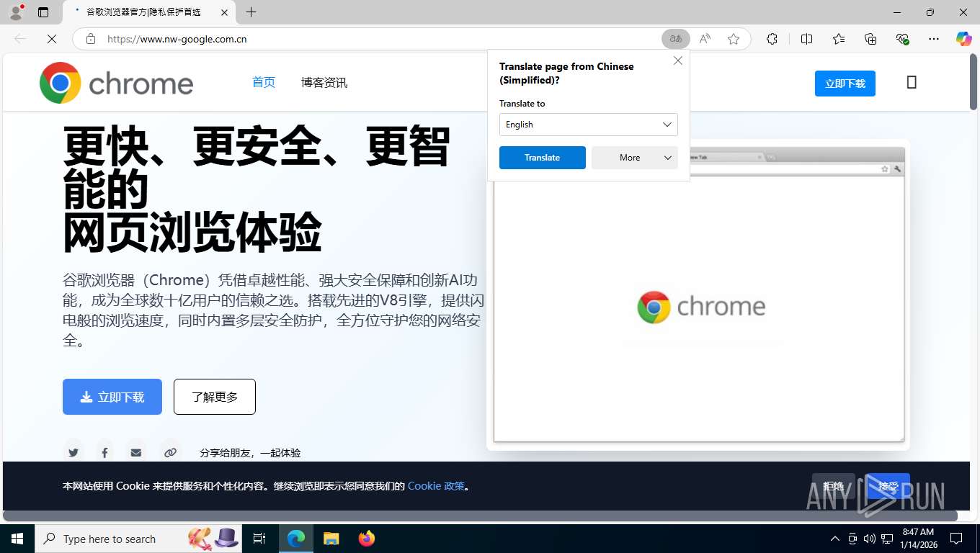
Task: Click the 立即下载 button in site header
Action: coord(845,84)
